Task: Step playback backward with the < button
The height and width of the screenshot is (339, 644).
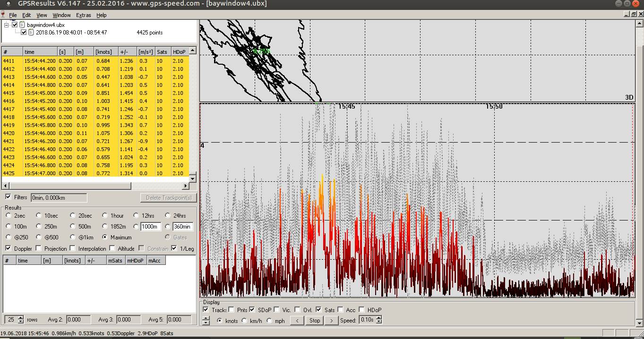Action: pos(297,321)
